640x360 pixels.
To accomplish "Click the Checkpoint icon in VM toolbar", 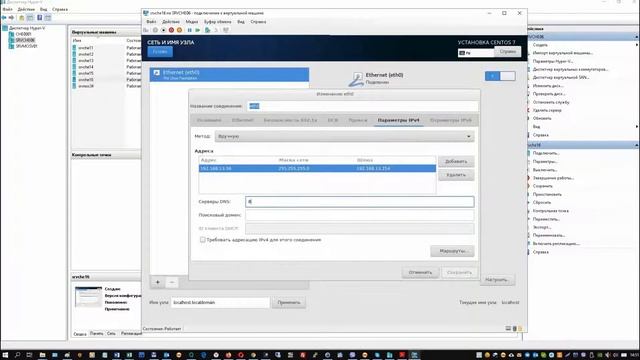I will click(207, 30).
